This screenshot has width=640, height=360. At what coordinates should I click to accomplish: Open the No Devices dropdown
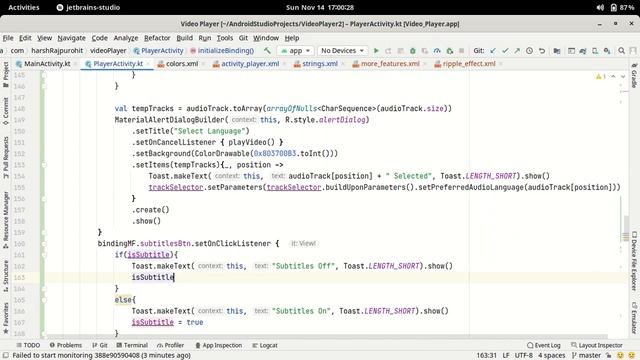pos(342,51)
